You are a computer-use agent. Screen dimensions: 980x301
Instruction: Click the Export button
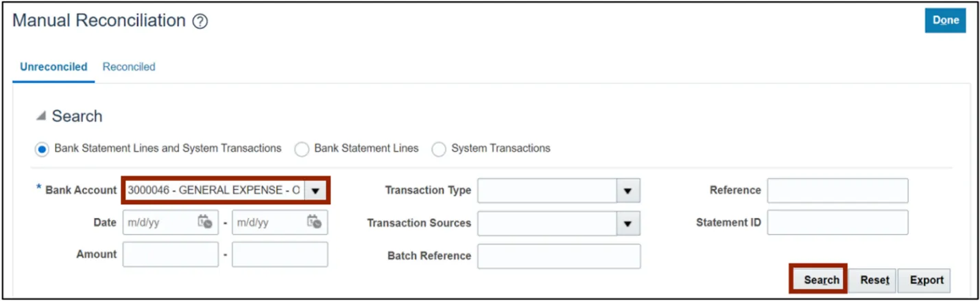[927, 280]
